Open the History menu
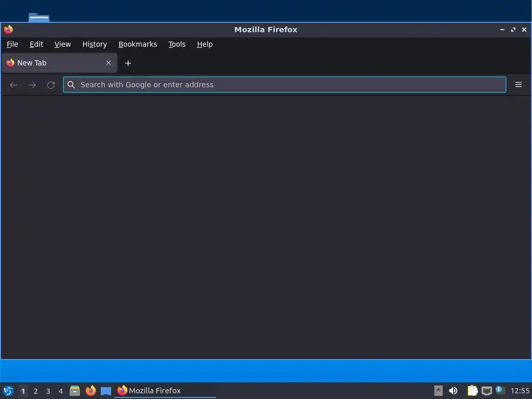The image size is (532, 399). pyautogui.click(x=95, y=45)
